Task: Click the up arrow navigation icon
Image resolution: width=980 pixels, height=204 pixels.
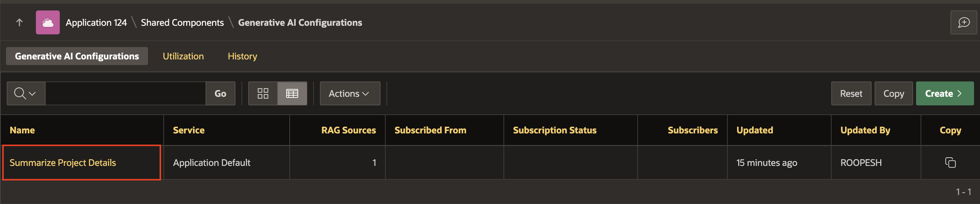Action: 19,23
